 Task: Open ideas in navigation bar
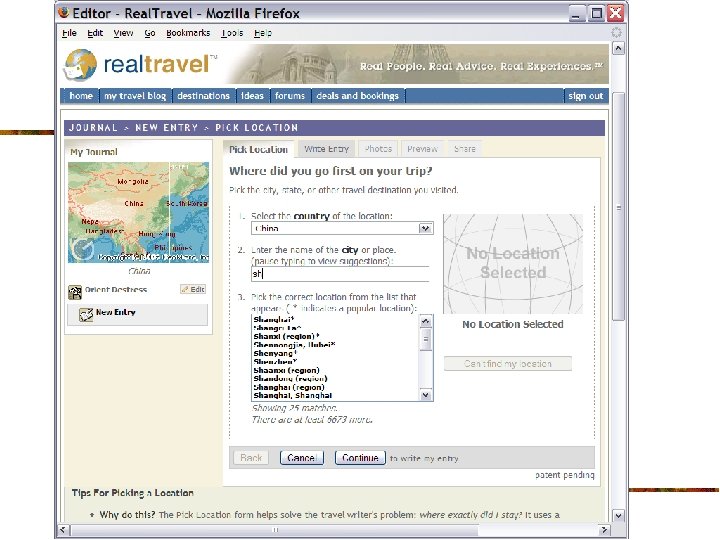[x=252, y=96]
